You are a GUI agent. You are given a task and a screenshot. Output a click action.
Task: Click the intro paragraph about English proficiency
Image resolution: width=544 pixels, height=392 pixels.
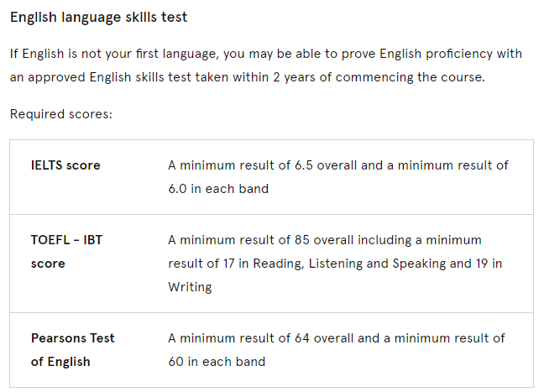[x=266, y=65]
